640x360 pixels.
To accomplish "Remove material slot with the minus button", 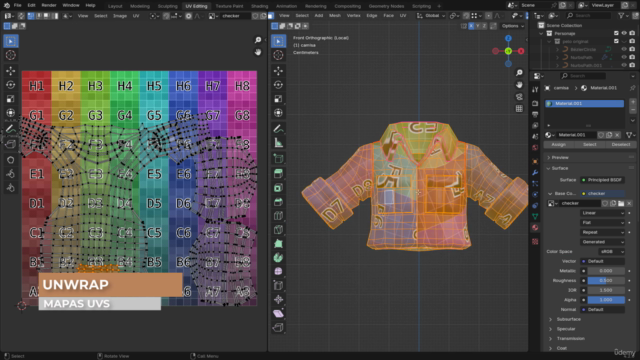I will pyautogui.click(x=633, y=110).
